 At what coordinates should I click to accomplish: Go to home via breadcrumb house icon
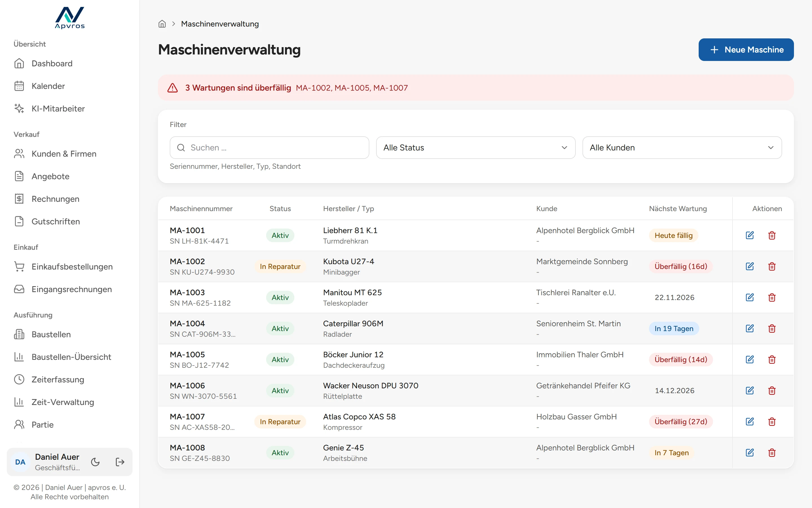point(162,24)
